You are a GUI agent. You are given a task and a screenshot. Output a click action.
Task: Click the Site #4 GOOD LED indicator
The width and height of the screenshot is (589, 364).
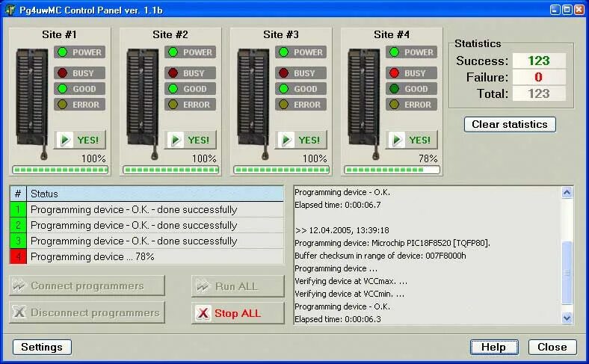coord(394,89)
